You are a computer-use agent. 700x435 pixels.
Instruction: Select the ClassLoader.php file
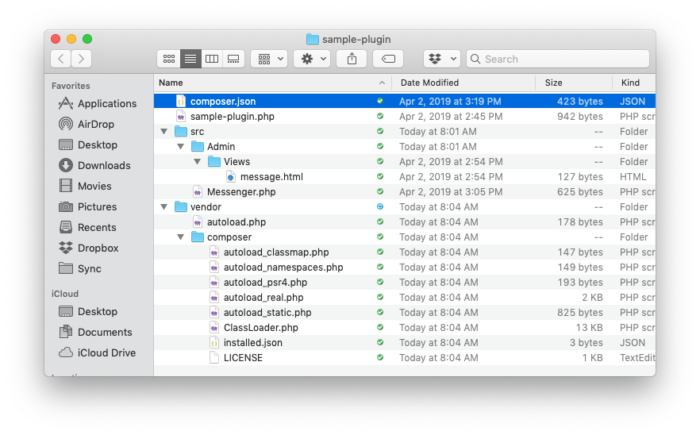pyautogui.click(x=404, y=328)
